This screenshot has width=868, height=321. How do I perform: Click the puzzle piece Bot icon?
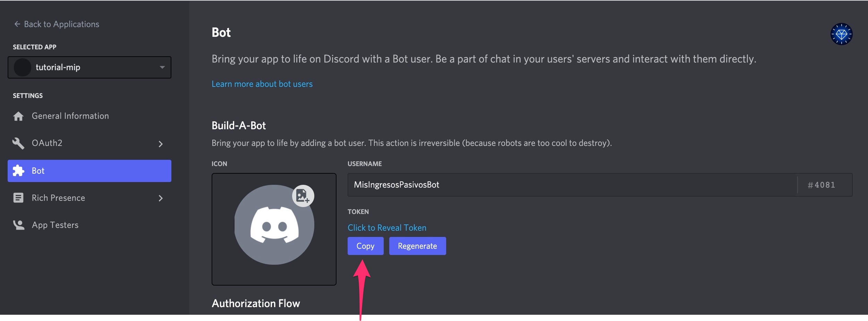coord(18,171)
